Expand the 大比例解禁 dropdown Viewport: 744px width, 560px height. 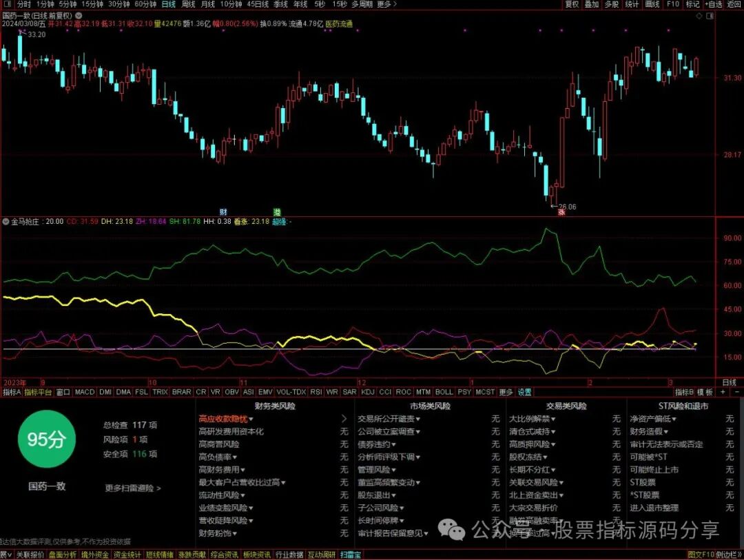click(x=553, y=419)
